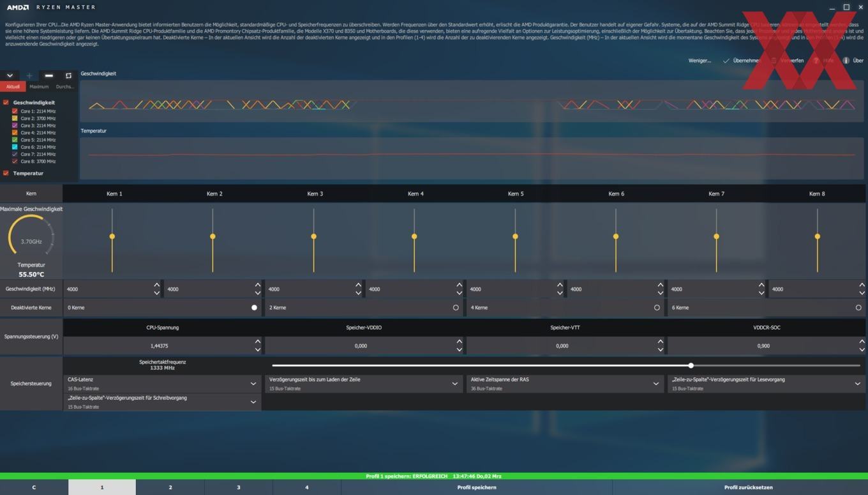Decrease Kern 1 speed with down arrow
The width and height of the screenshot is (868, 495).
[157, 293]
